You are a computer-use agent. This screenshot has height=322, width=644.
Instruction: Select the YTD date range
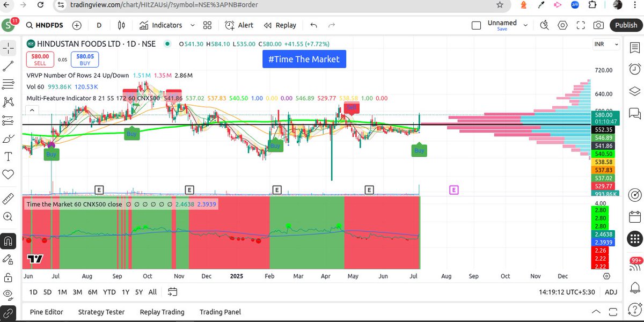[x=109, y=292]
